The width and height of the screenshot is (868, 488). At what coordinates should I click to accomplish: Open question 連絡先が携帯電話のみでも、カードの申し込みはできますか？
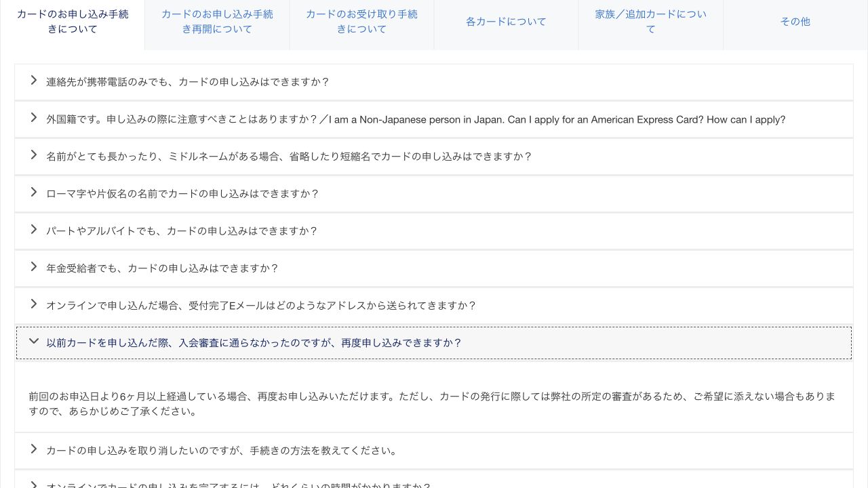click(434, 82)
